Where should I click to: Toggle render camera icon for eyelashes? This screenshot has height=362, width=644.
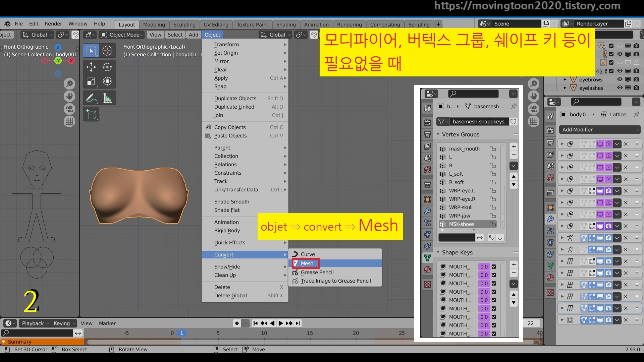coord(636,88)
